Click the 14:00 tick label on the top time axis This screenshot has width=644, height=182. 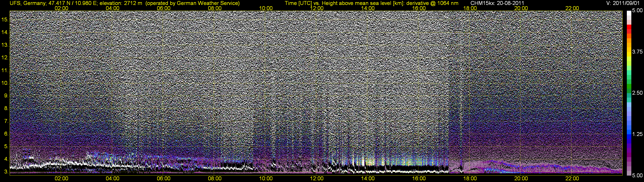(x=368, y=8)
